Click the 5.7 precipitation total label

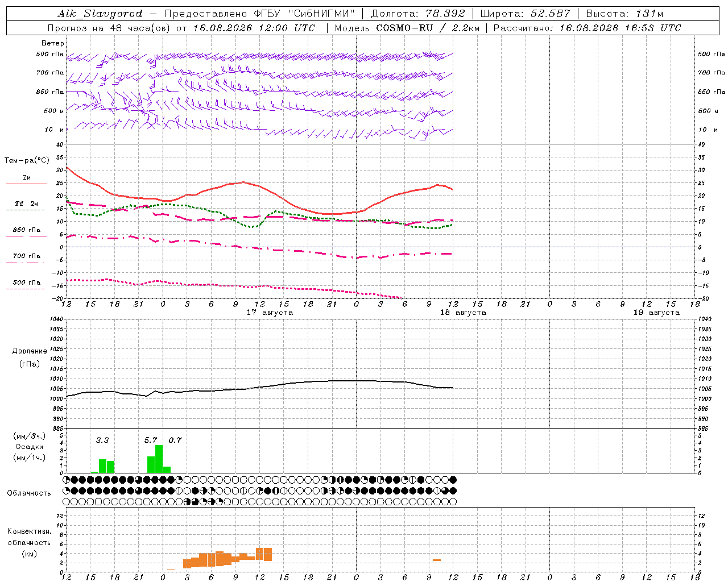[x=151, y=440]
